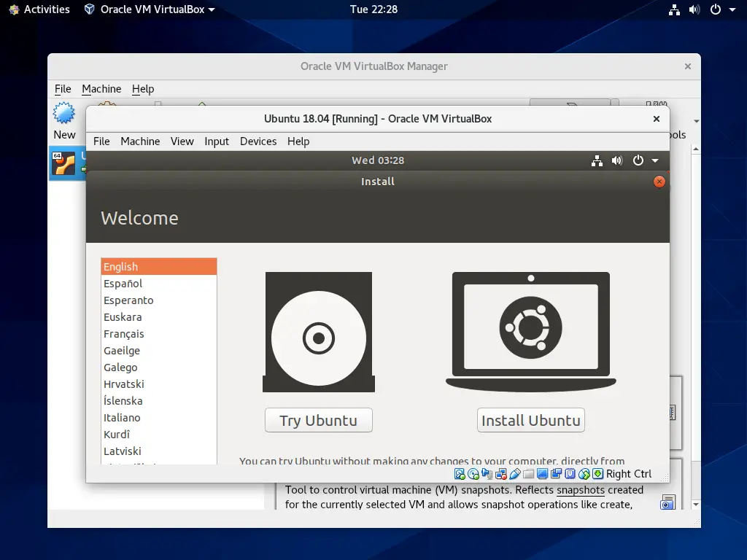Click the Install Ubuntu button
Viewport: 747px width, 560px height.
click(x=531, y=420)
